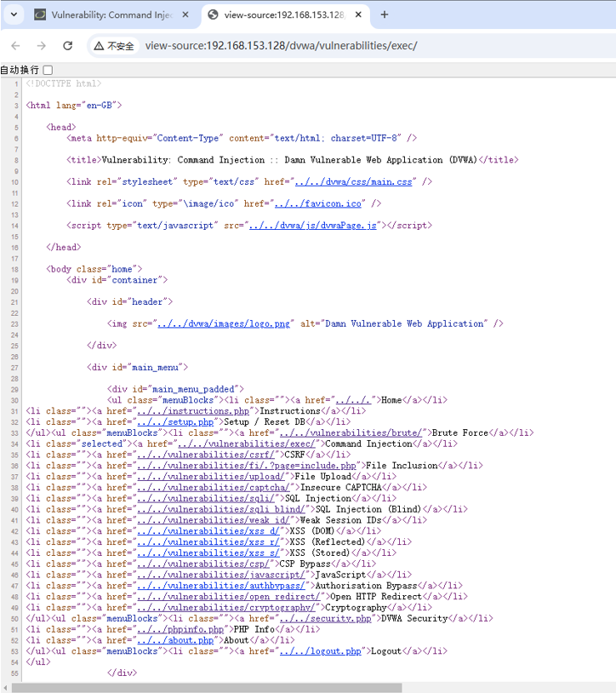Click the title text 'Vulnerability: Command Injection' on line 8
Image resolution: width=616 pixels, height=693 pixels.
point(183,160)
